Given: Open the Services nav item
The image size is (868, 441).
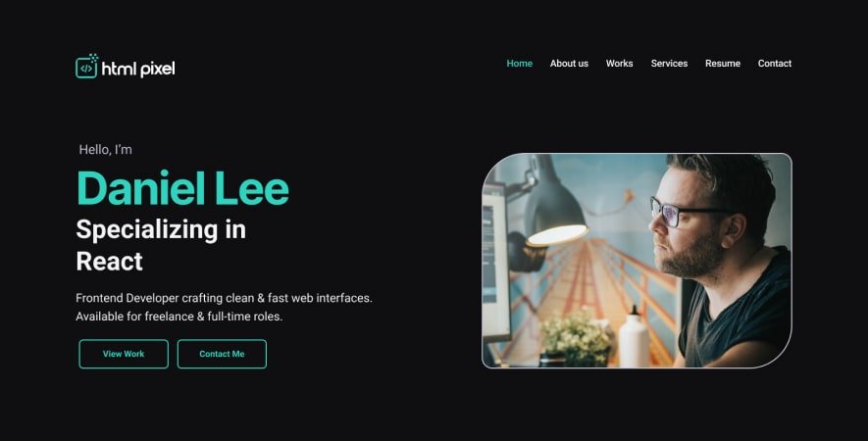Looking at the screenshot, I should point(669,64).
